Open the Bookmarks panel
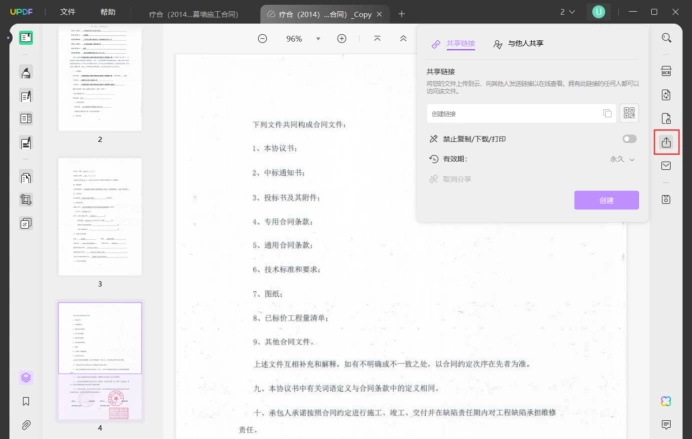The image size is (692, 439). point(26,401)
